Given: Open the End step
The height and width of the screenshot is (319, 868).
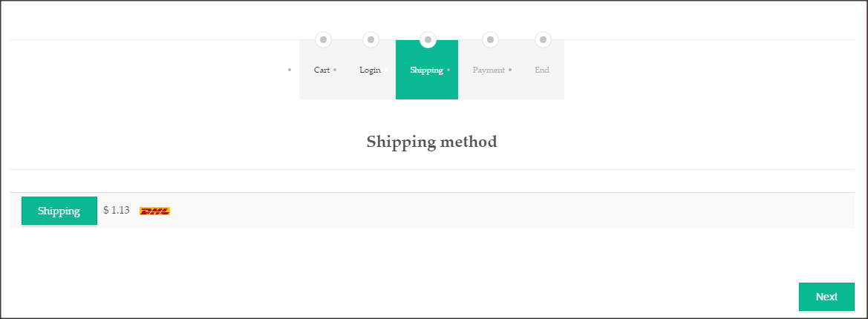Looking at the screenshot, I should point(542,70).
